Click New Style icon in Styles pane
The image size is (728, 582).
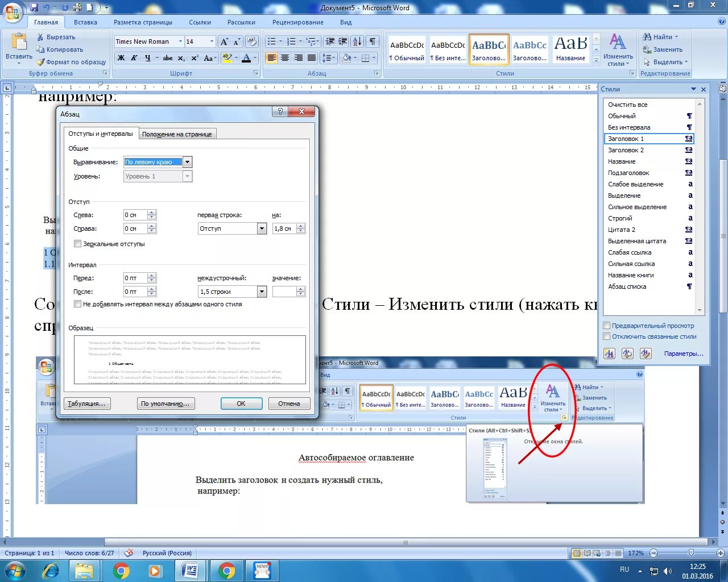[x=609, y=354]
